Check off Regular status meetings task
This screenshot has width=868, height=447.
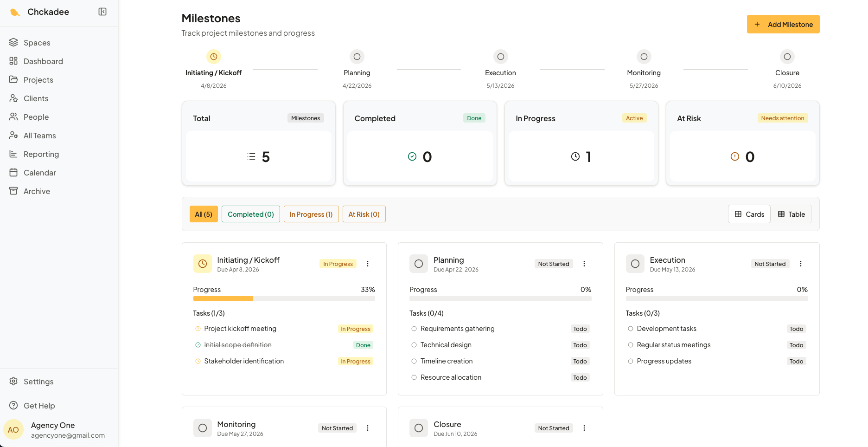(631, 345)
